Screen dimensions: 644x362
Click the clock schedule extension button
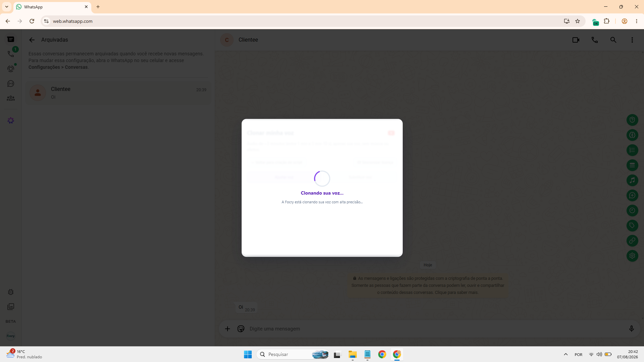point(632,210)
